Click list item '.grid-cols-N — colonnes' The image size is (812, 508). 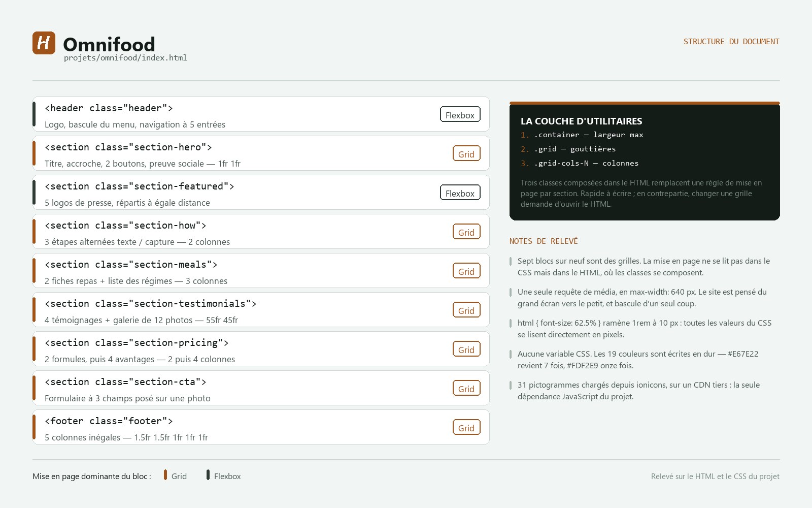tap(580, 163)
